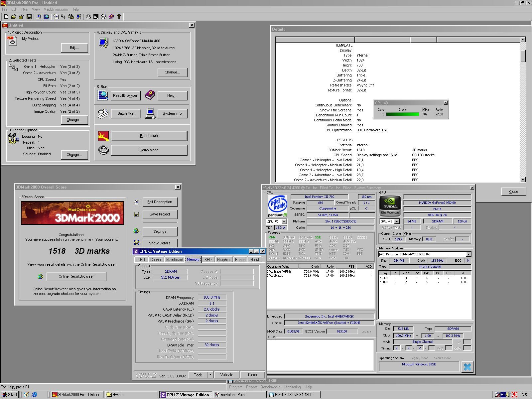Click the Start button on the taskbar
532x399 pixels.
pyautogui.click(x=10, y=395)
